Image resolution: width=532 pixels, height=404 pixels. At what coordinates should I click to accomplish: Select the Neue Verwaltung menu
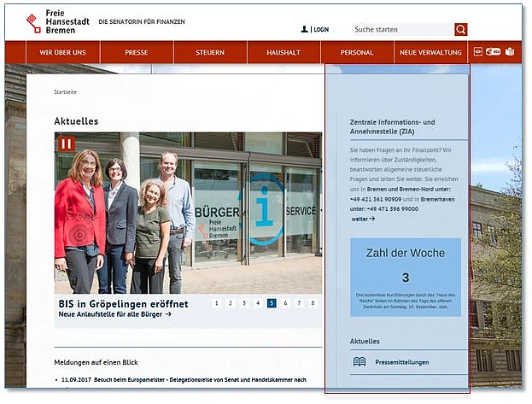pyautogui.click(x=430, y=53)
